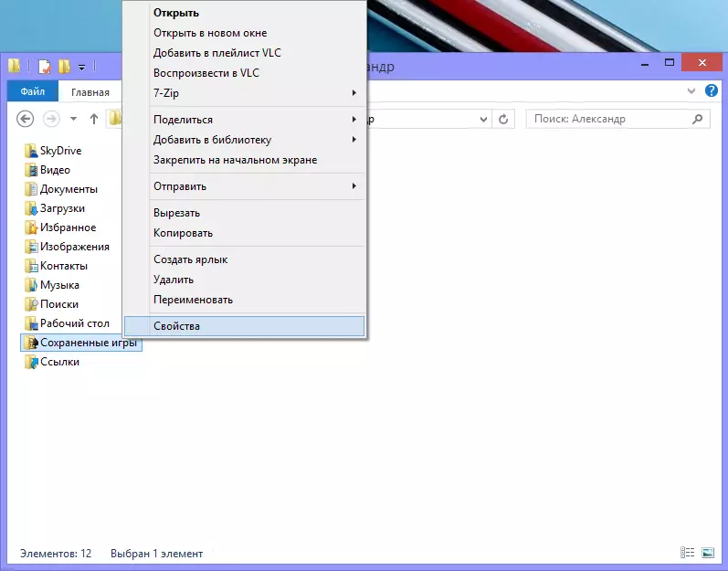
Task: Click the Загрузки folder icon
Action: 31,208
